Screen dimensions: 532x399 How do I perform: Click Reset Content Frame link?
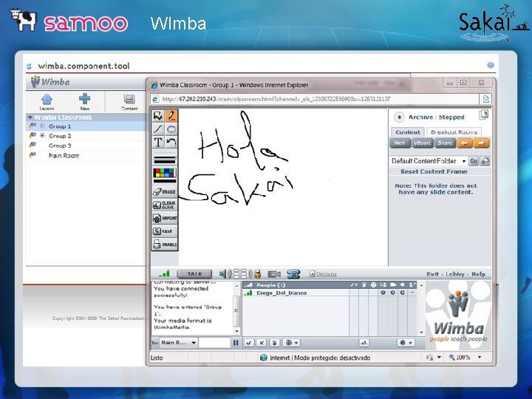(434, 171)
